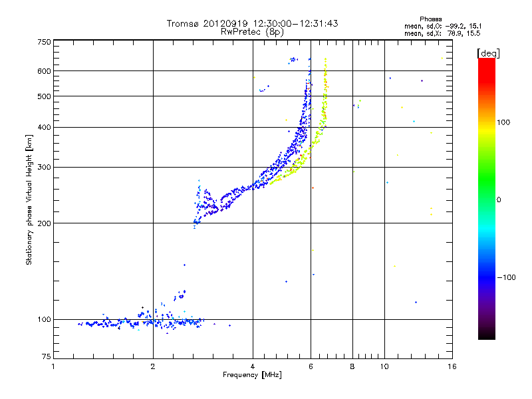Click the colorbar label "100"
This screenshot has height=399, width=532.
503,122
